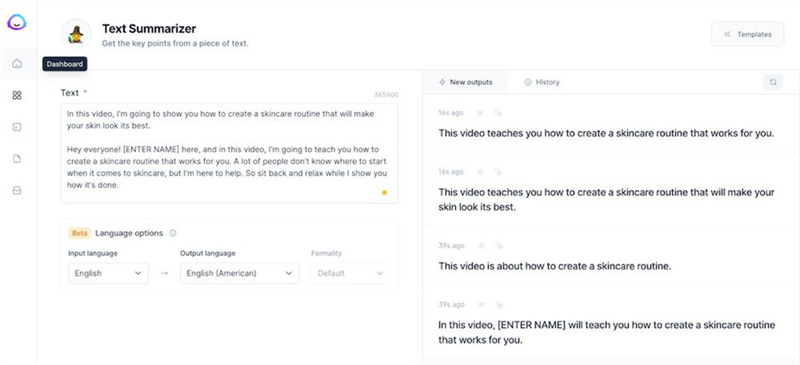
Task: Open the inbox tray icon in sidebar
Action: click(x=17, y=190)
